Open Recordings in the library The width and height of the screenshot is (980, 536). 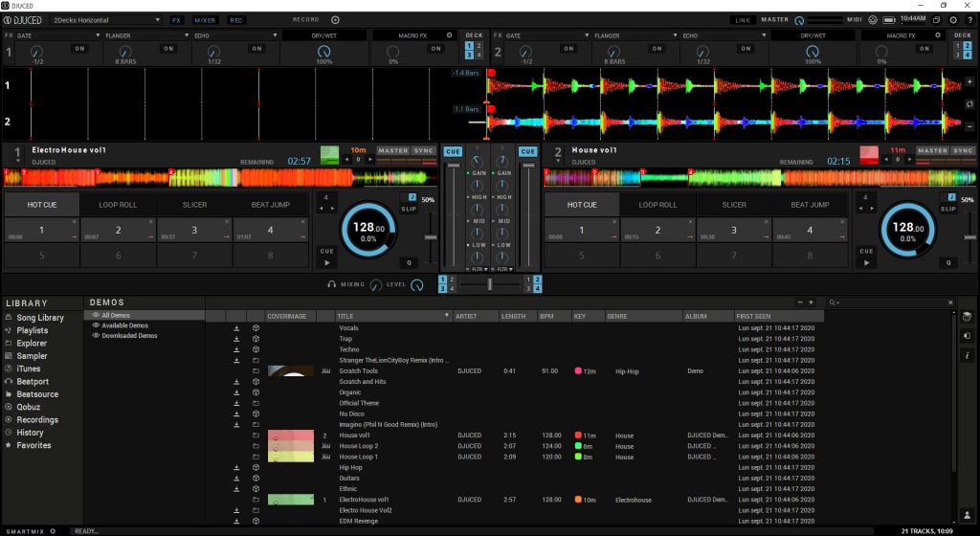[x=37, y=420]
